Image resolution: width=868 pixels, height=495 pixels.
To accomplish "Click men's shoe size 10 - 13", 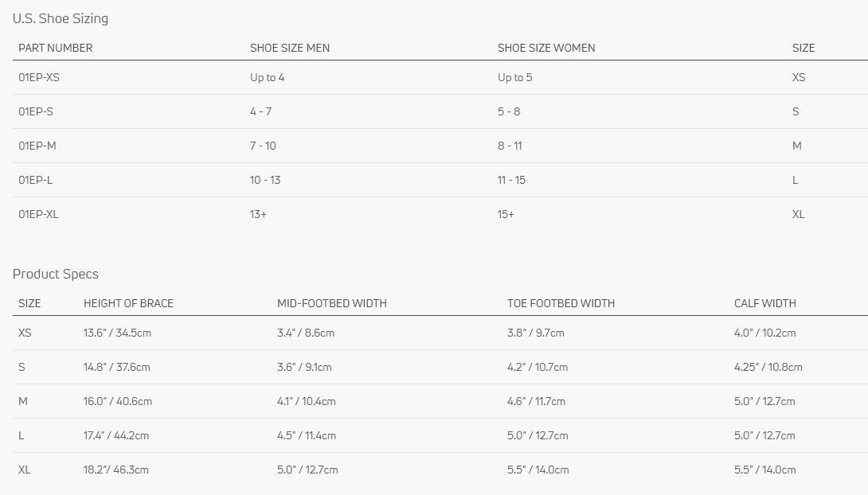I will [x=264, y=180].
